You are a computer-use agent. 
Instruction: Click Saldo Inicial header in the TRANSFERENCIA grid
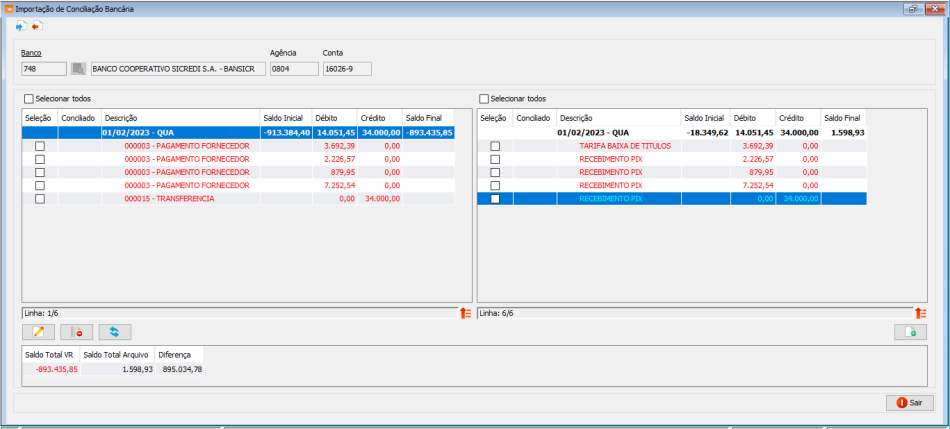(285, 118)
